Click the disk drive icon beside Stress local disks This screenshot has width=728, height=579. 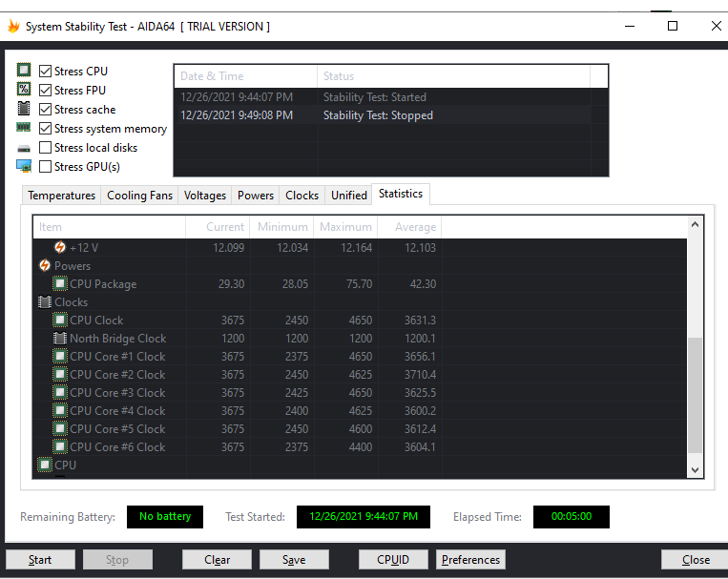coord(24,149)
